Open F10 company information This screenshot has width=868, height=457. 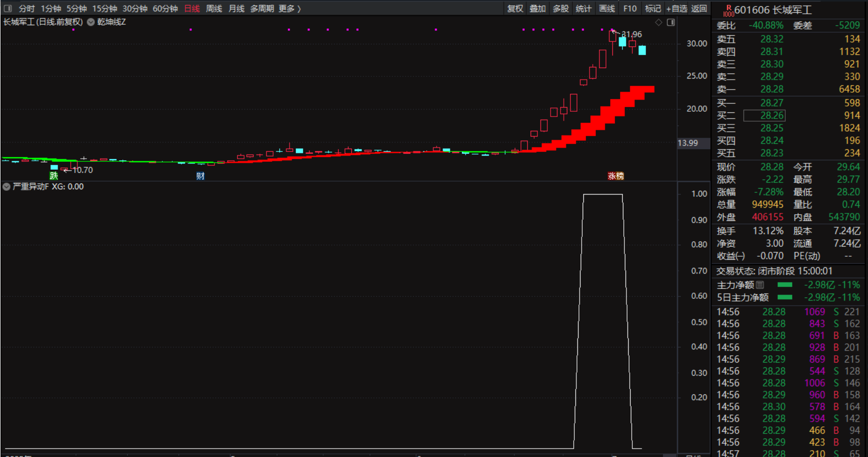point(630,8)
